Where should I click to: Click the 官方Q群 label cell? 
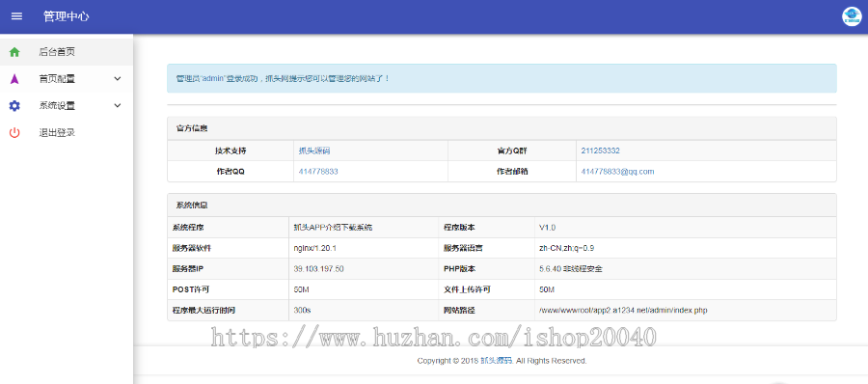pos(512,151)
